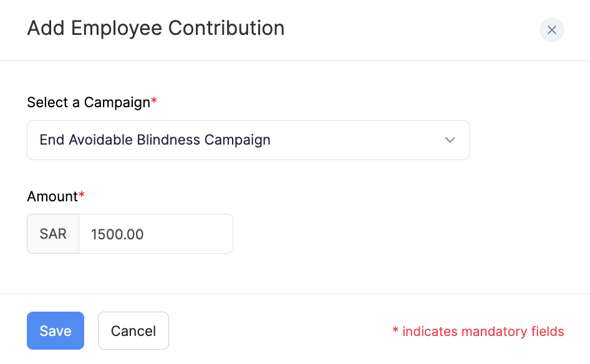Click the Amount field label

coord(52,196)
